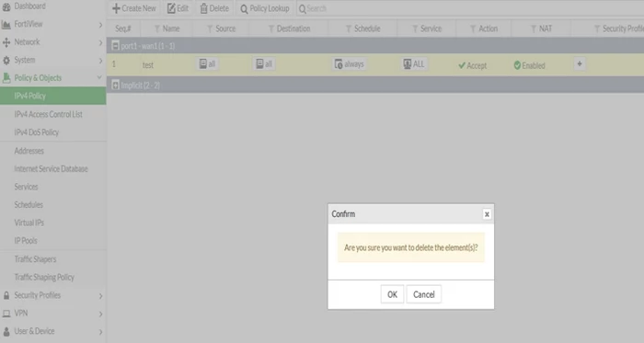Collapse the port1 - wan1 section

click(115, 46)
